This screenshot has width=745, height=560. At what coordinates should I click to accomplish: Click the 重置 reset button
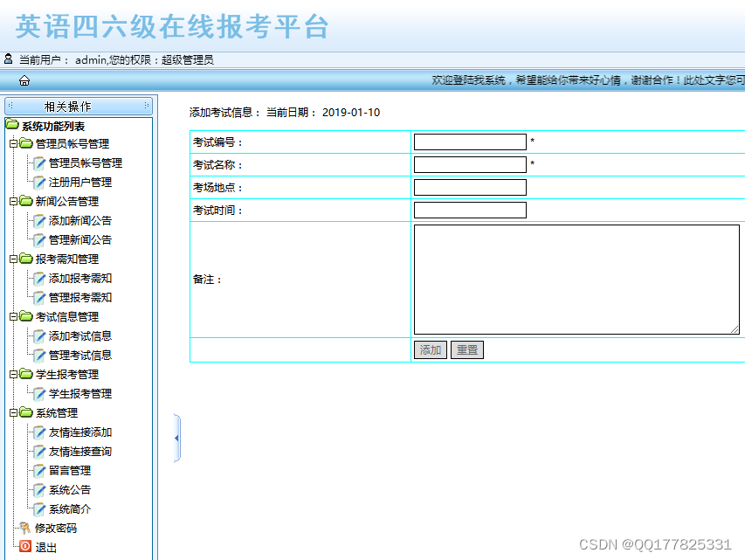coord(467,349)
